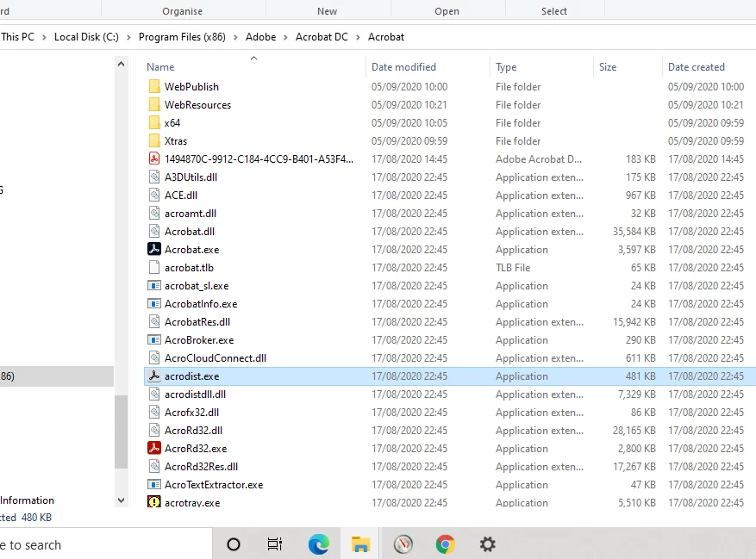Open Settings gear on the taskbar
The width and height of the screenshot is (756, 559).
tap(487, 544)
